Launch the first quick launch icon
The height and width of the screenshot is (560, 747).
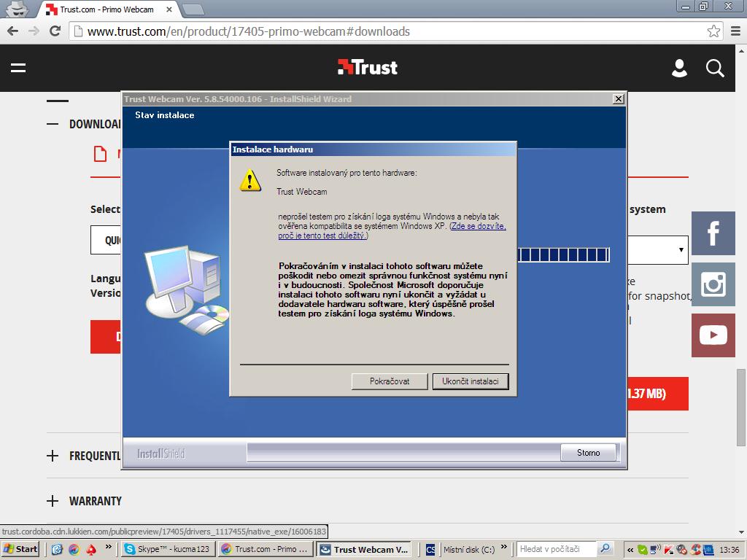click(x=57, y=549)
